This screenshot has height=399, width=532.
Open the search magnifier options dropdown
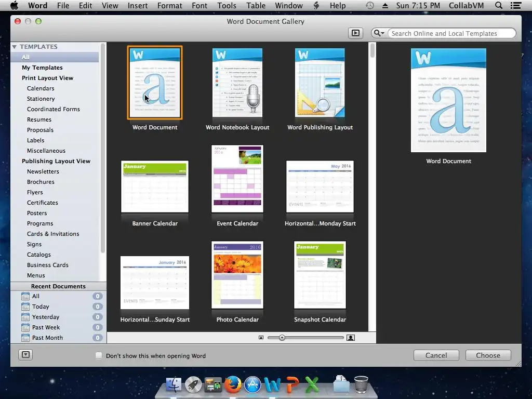379,33
